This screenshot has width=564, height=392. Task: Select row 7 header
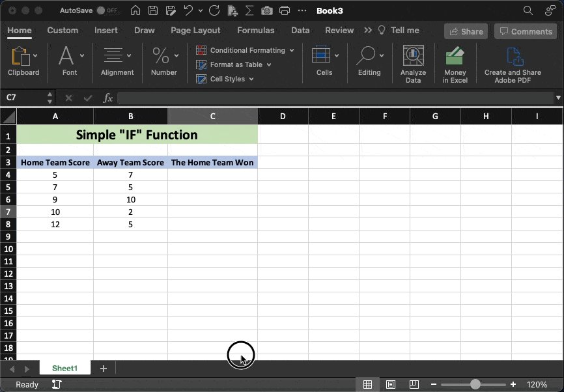[8, 212]
